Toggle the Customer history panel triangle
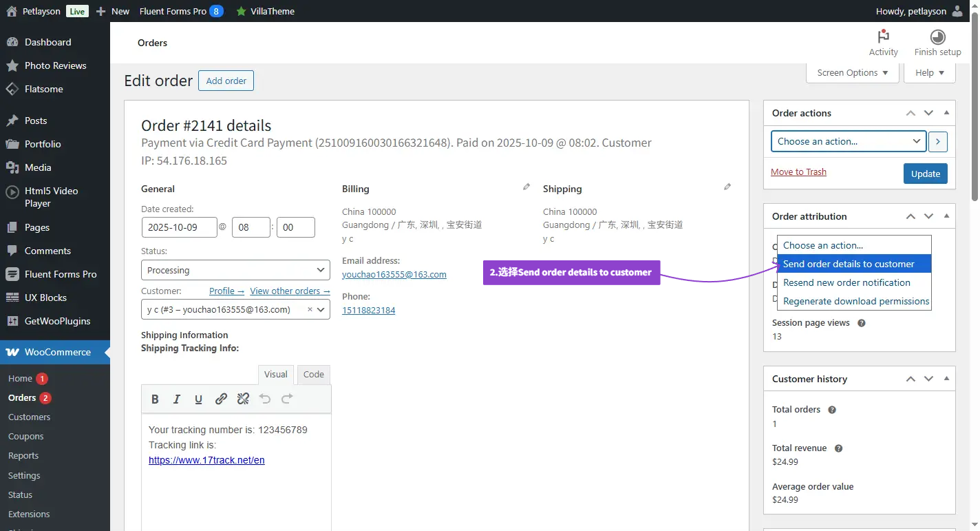 point(946,379)
